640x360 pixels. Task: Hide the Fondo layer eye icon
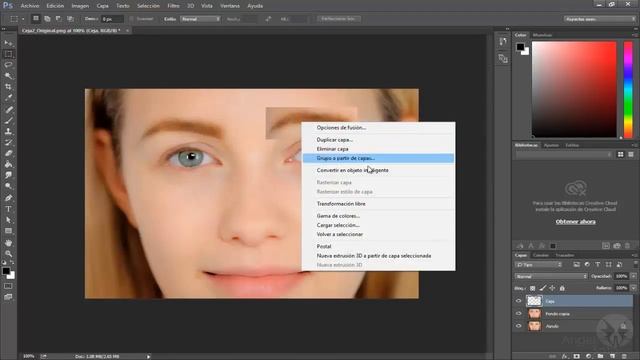coord(519,326)
